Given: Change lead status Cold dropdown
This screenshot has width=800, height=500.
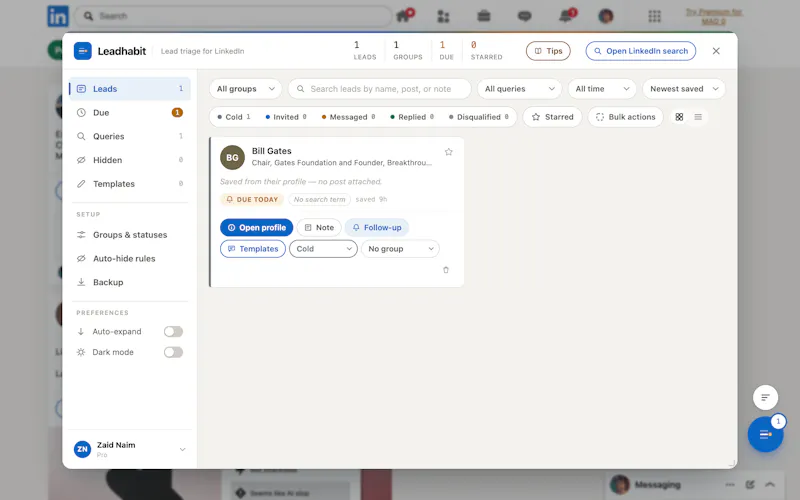Looking at the screenshot, I should 323,249.
